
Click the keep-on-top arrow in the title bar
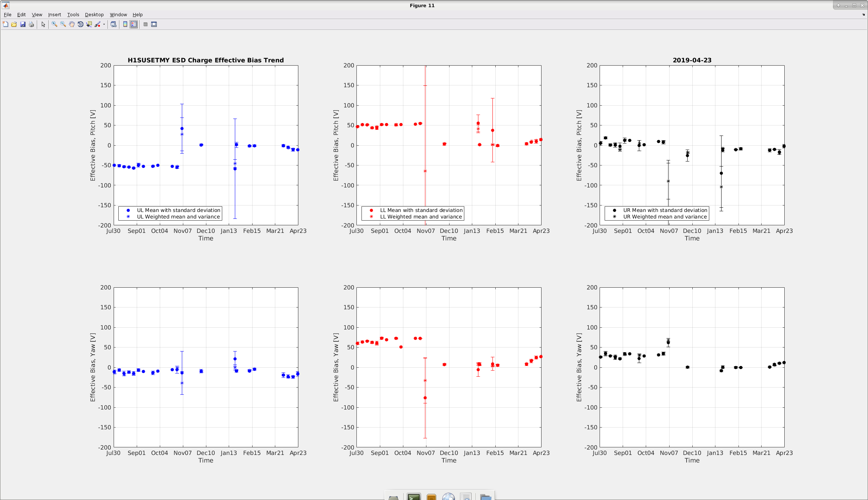click(838, 5)
